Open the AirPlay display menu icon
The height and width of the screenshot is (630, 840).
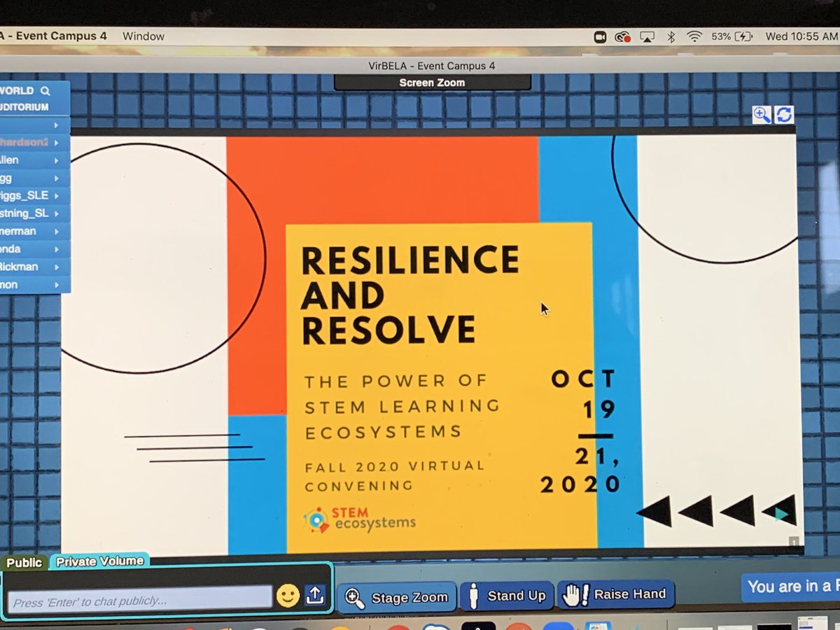647,37
